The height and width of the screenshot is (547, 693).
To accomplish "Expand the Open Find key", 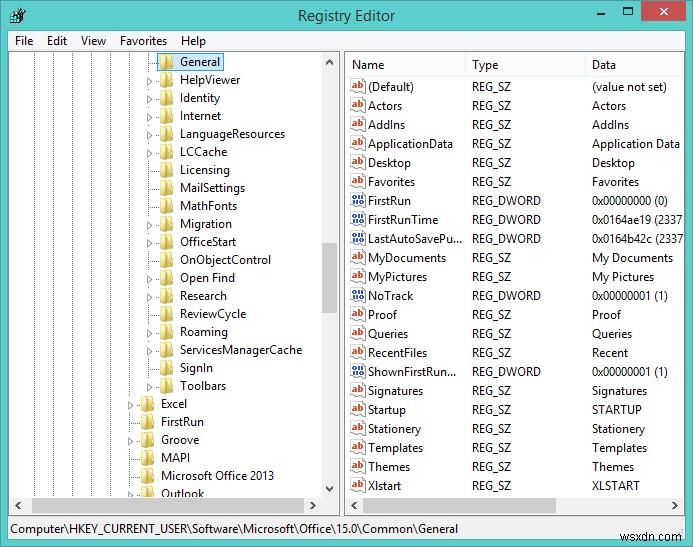I will point(149,279).
